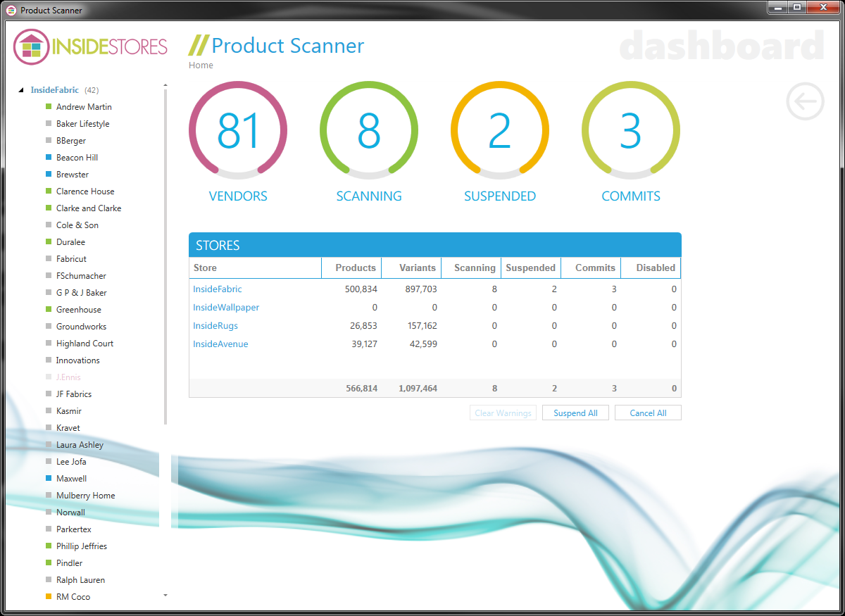Select Andrew Martin vendor
Screen dimensions: 845x616
tap(84, 107)
